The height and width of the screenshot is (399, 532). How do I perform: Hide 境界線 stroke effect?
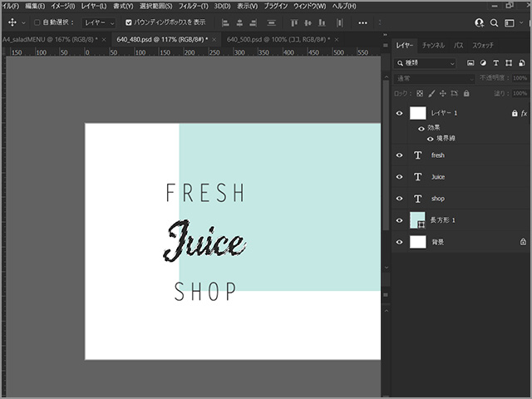(431, 139)
